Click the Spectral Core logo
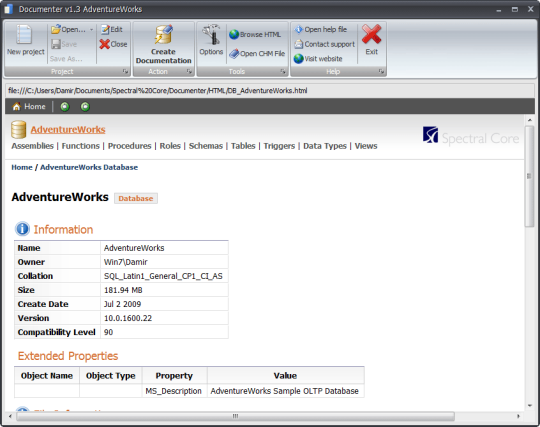Viewport: 540px width, 427px height. coord(470,137)
